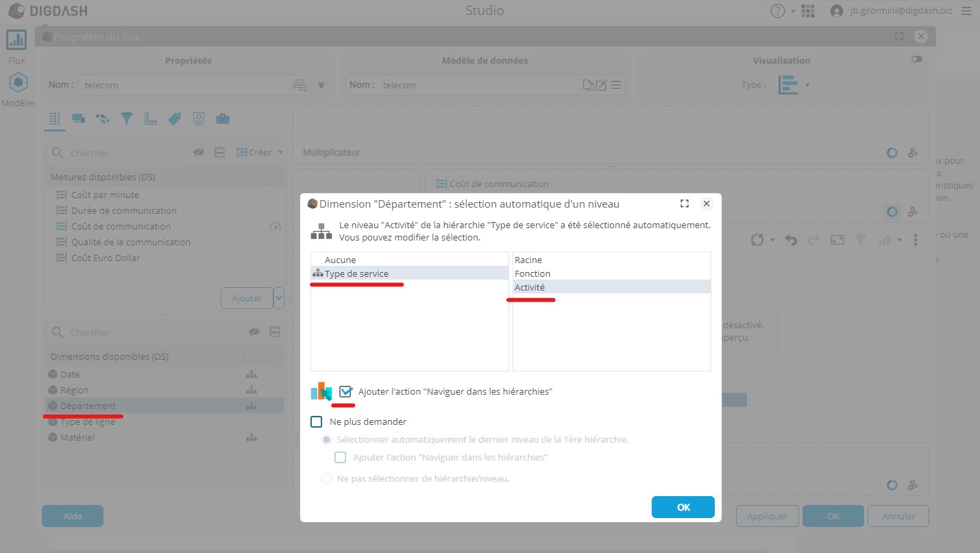Screen dimensions: 980x553
Task: Open the Créer dropdown
Action: (260, 152)
